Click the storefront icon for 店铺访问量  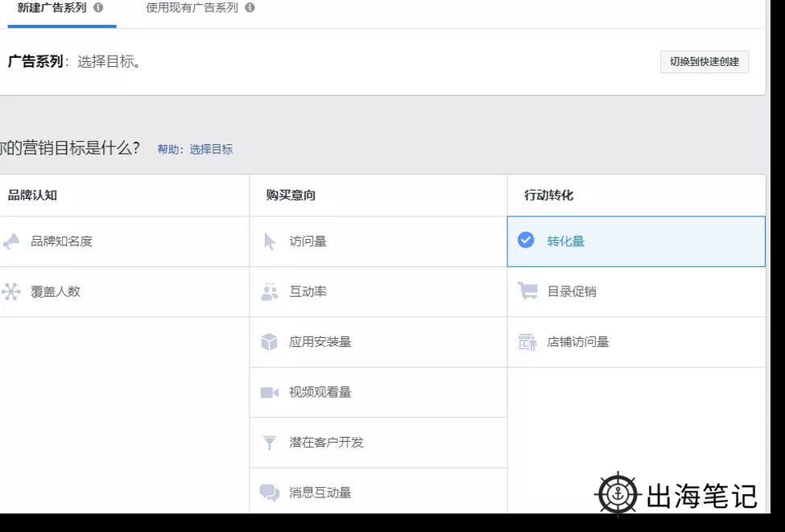pyautogui.click(x=527, y=342)
